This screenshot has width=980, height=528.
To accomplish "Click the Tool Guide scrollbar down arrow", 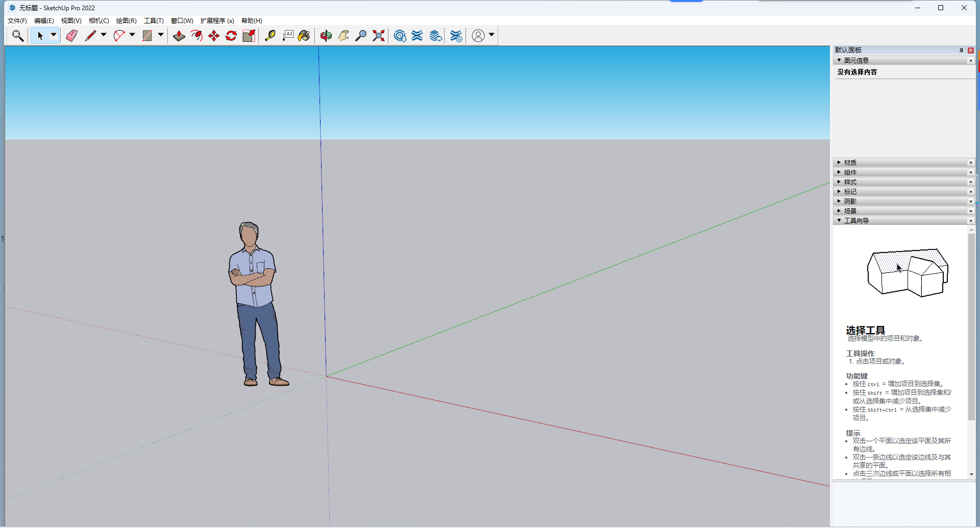I will pyautogui.click(x=971, y=474).
